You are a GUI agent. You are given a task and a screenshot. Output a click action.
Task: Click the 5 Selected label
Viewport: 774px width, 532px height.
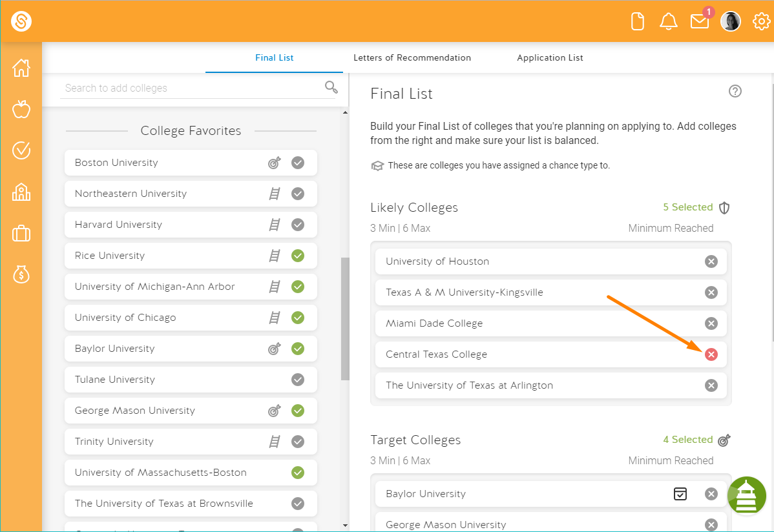(687, 207)
